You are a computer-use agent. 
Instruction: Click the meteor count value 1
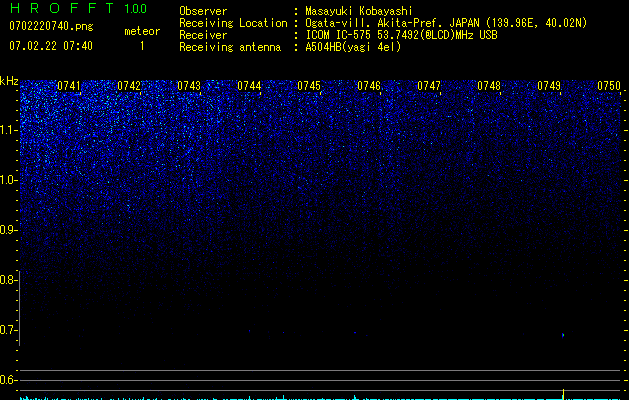142,46
